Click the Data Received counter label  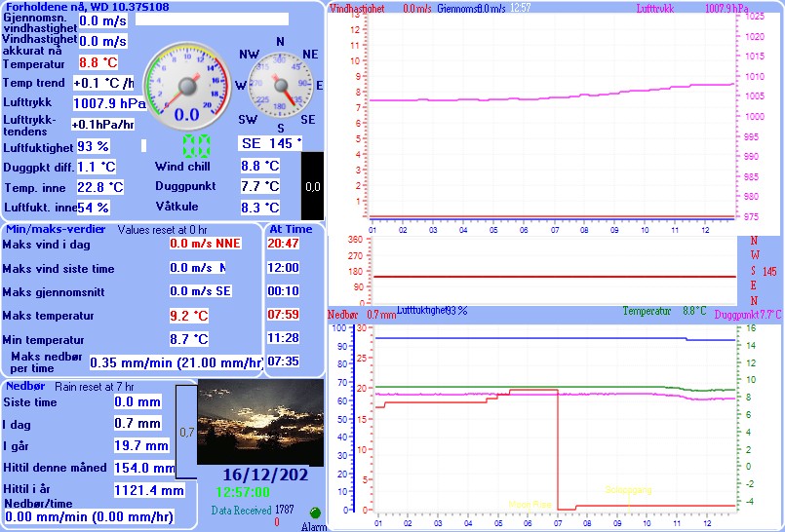242,510
